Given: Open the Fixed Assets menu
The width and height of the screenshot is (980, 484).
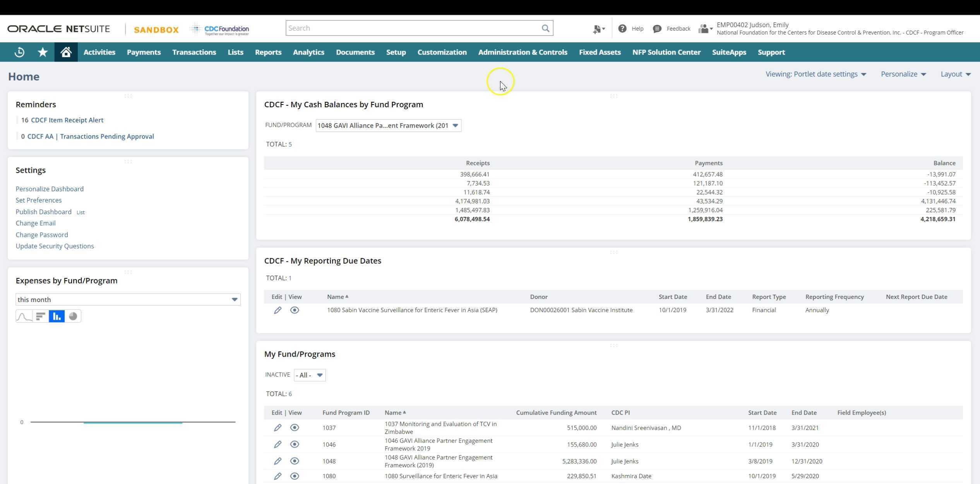Looking at the screenshot, I should pyautogui.click(x=600, y=52).
